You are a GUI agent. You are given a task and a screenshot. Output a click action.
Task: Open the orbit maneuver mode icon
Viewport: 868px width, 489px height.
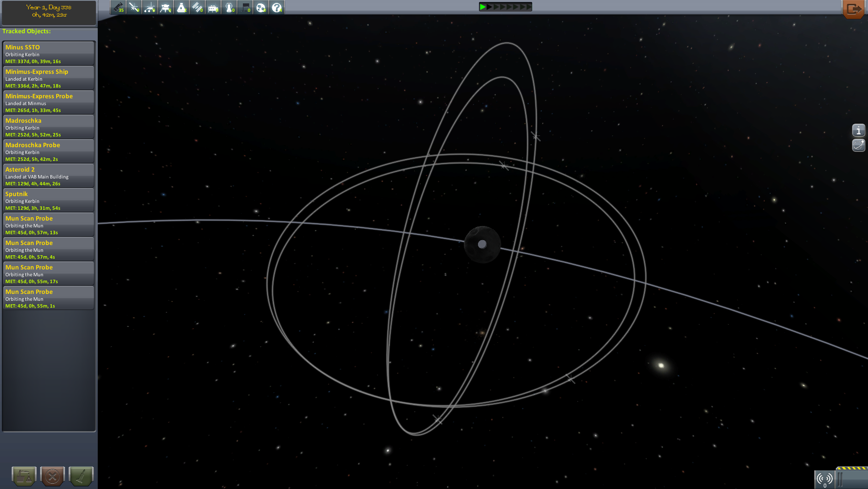[x=858, y=145]
